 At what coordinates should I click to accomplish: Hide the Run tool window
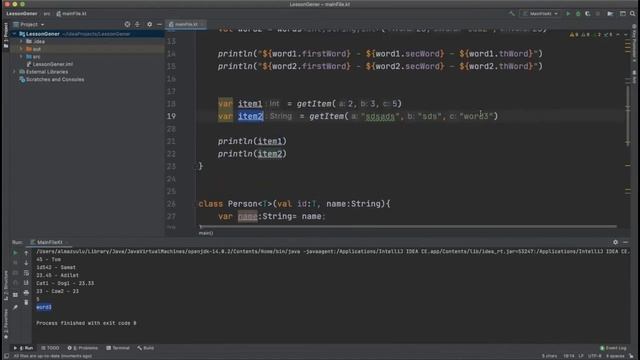click(625, 242)
